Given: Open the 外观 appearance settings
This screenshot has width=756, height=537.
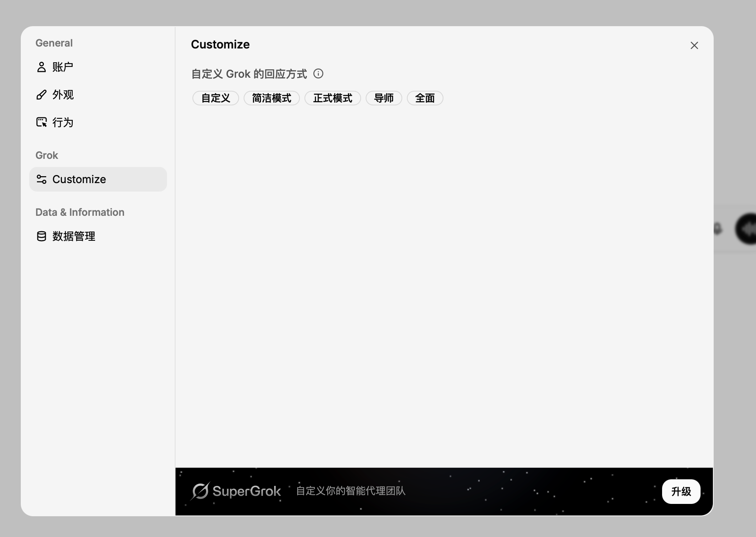Looking at the screenshot, I should 98,95.
